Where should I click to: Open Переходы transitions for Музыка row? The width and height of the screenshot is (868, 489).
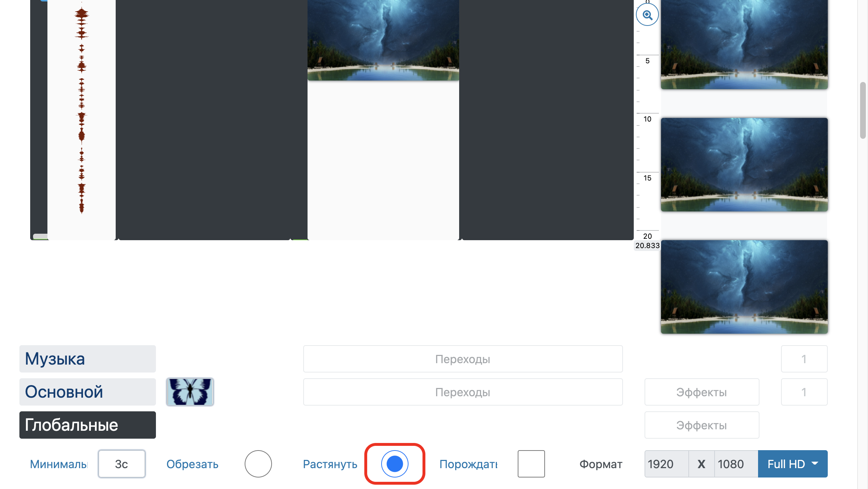462,358
